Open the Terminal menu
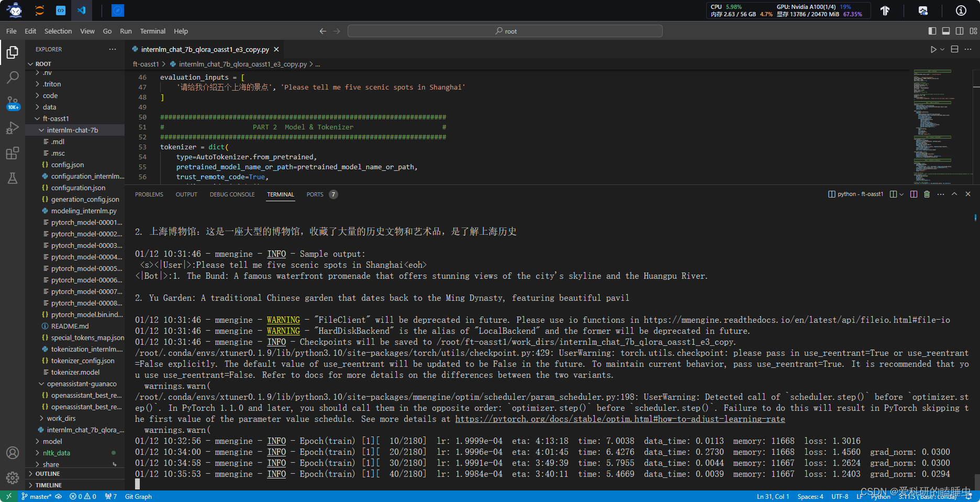980x502 pixels. 152,31
